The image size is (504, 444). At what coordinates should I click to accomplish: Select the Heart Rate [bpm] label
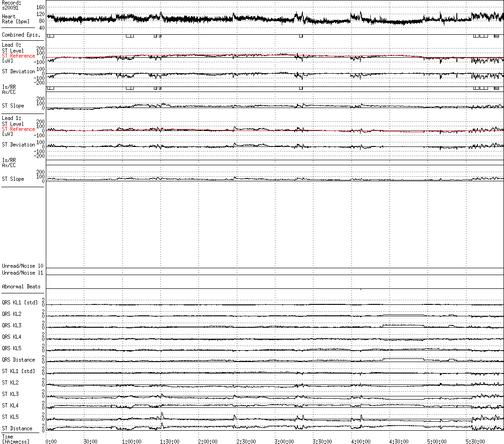tap(16, 19)
